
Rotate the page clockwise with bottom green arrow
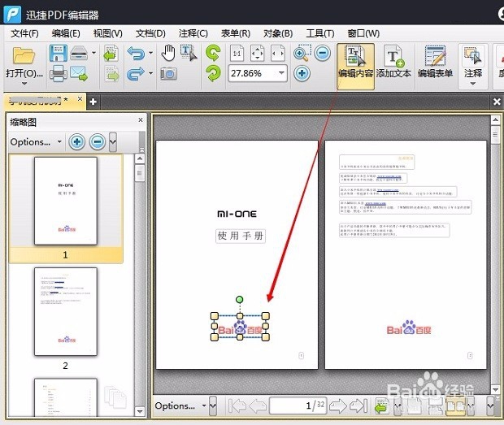[213, 73]
